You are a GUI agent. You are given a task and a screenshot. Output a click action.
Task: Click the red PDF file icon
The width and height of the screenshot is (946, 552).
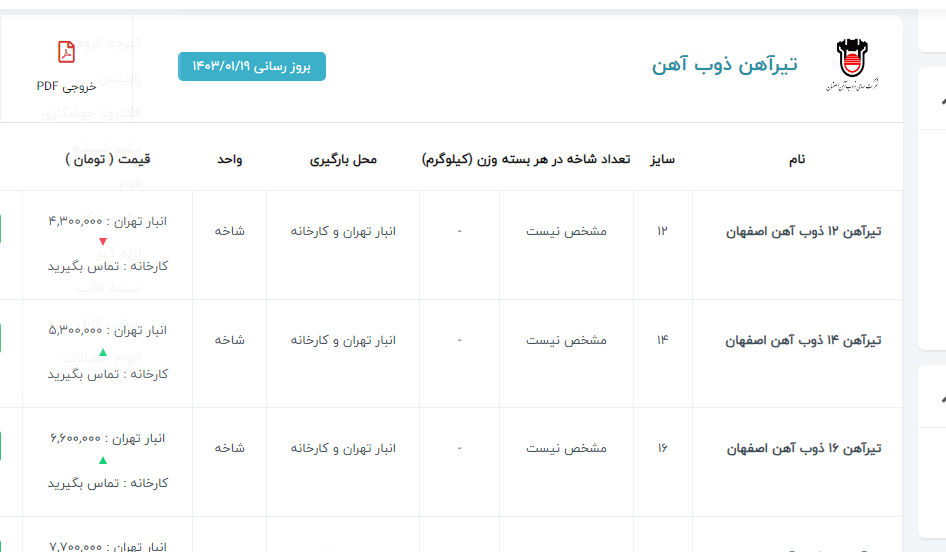click(66, 52)
